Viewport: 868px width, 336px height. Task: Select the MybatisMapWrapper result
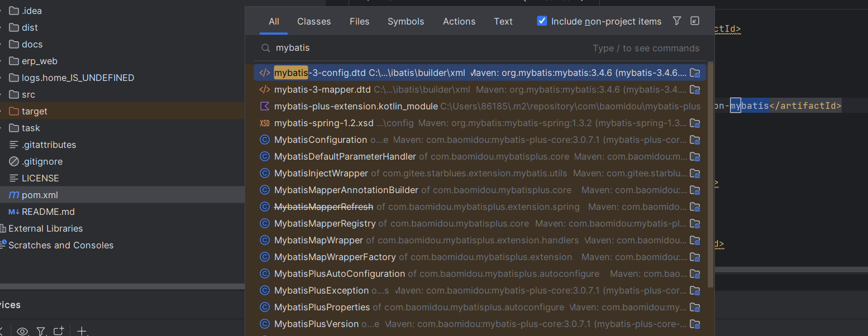(480, 240)
